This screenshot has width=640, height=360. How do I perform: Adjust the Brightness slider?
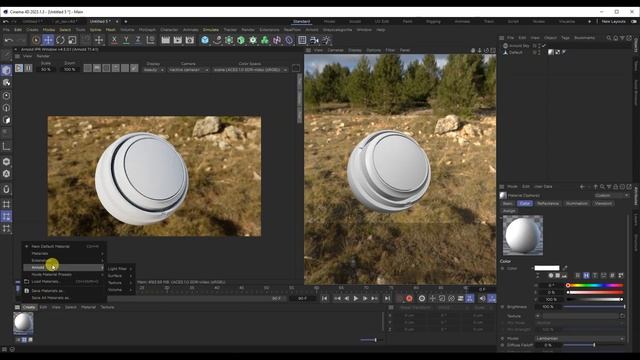[x=594, y=307]
